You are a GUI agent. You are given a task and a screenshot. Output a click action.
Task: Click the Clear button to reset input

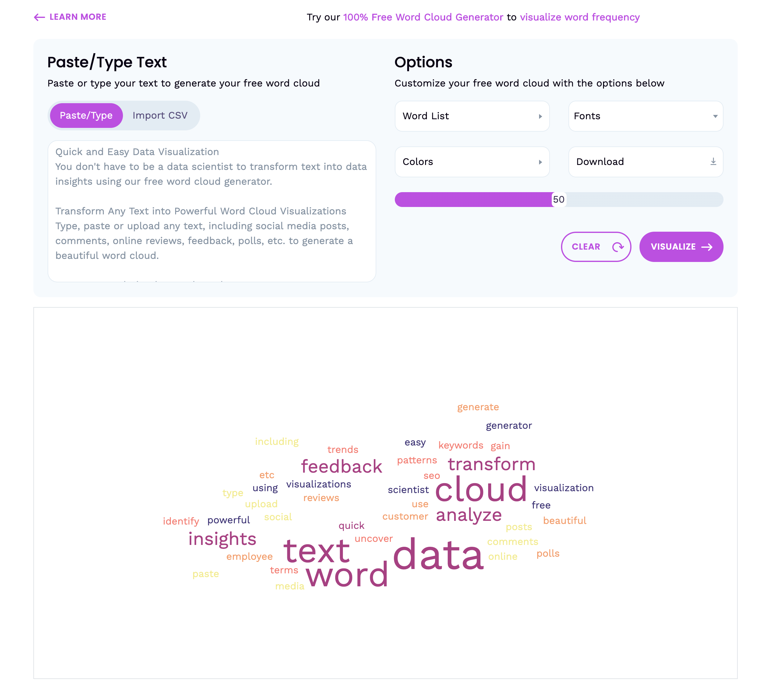coord(596,247)
